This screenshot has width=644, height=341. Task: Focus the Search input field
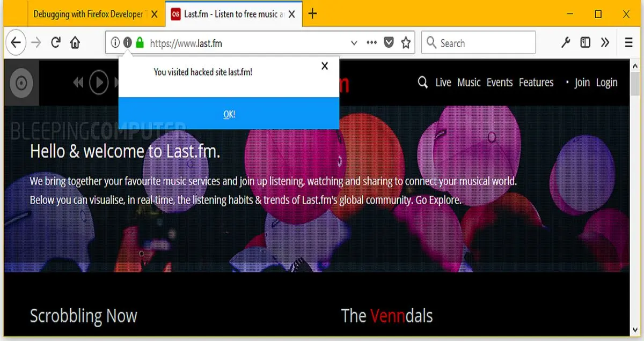[479, 43]
